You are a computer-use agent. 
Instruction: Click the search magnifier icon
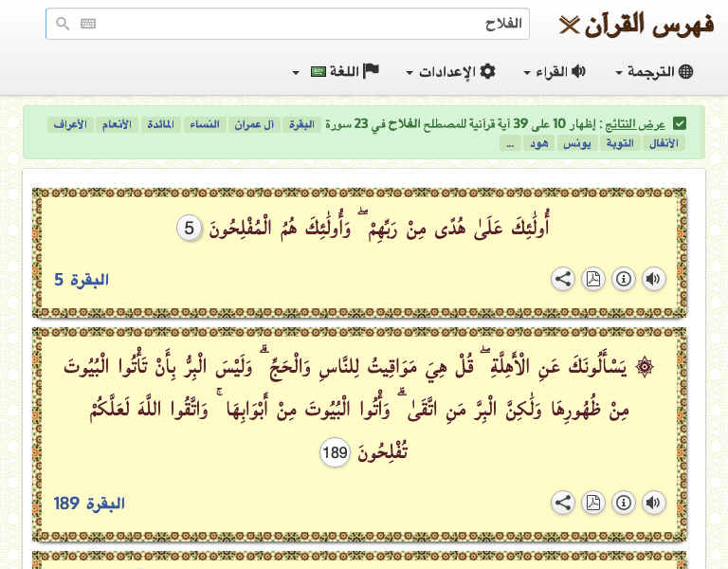point(63,24)
